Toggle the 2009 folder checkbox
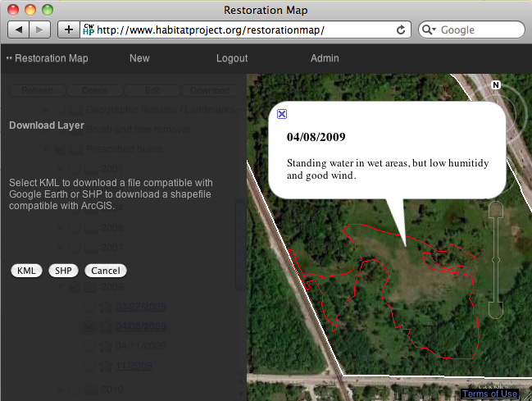This screenshot has width=532, height=401. pyautogui.click(x=75, y=287)
